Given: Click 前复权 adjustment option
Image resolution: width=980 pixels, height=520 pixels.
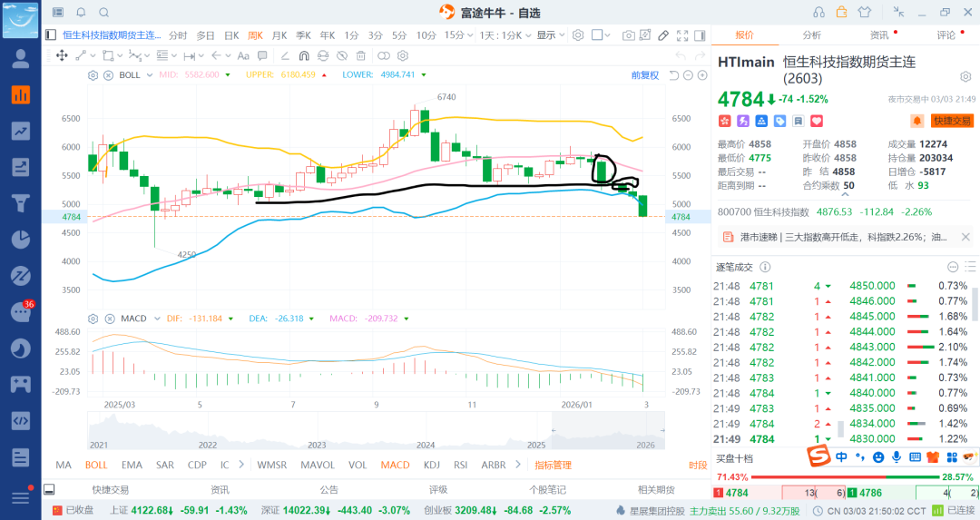Looking at the screenshot, I should [x=645, y=75].
